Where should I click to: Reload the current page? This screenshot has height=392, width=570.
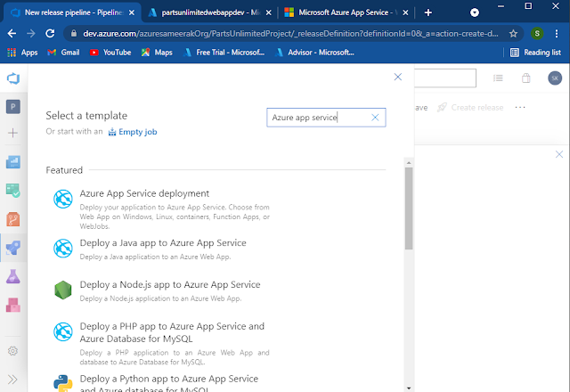(x=50, y=34)
